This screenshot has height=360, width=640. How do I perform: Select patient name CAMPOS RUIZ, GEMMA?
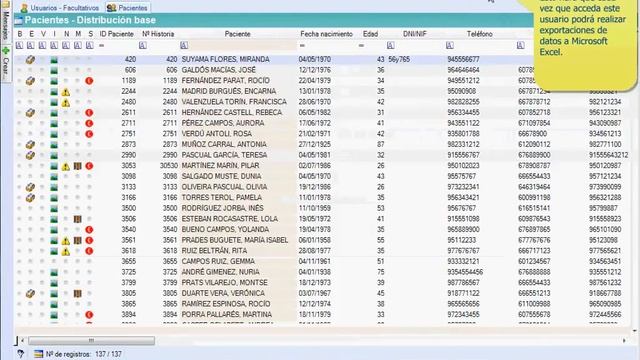pos(218,262)
